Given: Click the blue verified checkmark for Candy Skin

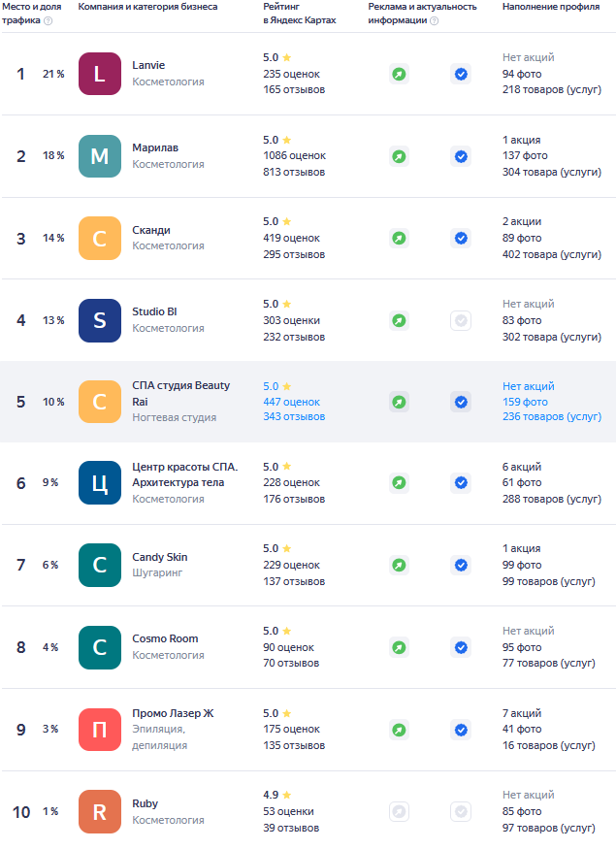Looking at the screenshot, I should [461, 565].
